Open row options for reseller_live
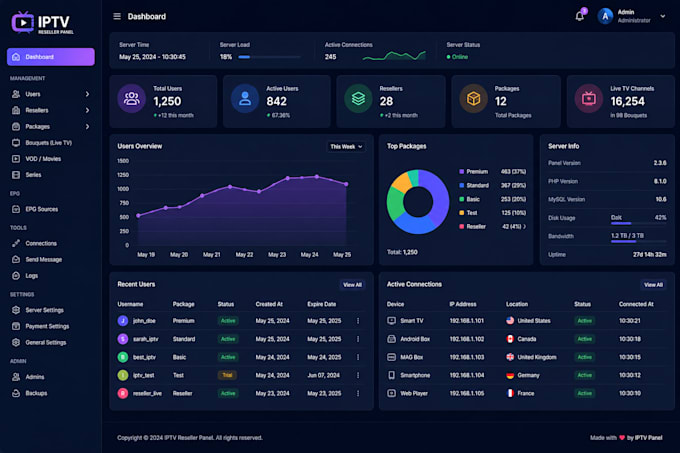 [x=358, y=393]
